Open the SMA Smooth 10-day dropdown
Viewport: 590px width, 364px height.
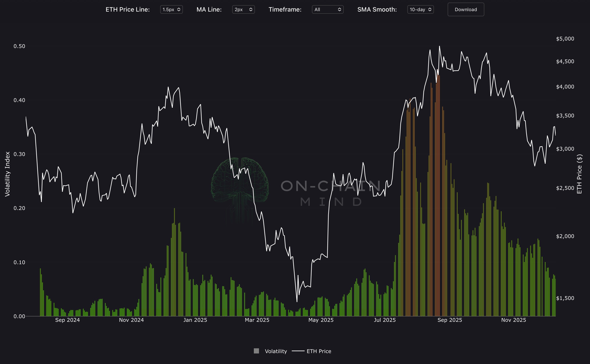click(420, 9)
